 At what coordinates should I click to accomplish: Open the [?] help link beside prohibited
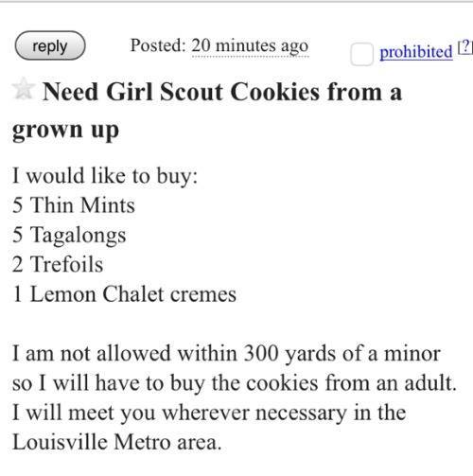464,47
